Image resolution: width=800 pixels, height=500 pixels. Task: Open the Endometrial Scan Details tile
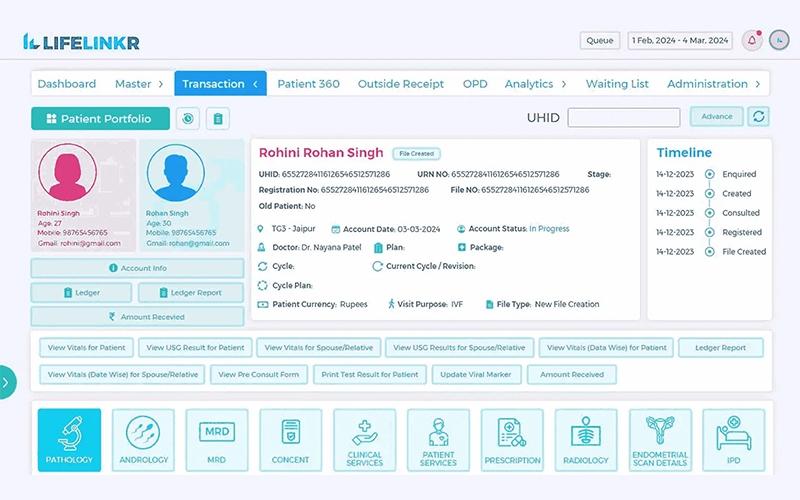(660, 440)
